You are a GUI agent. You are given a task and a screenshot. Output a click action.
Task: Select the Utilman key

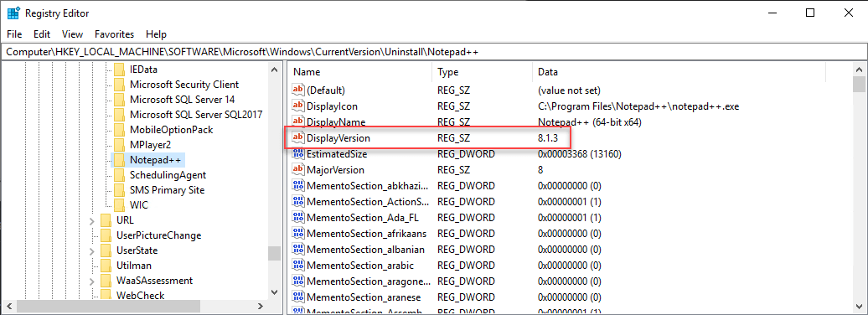click(x=134, y=266)
